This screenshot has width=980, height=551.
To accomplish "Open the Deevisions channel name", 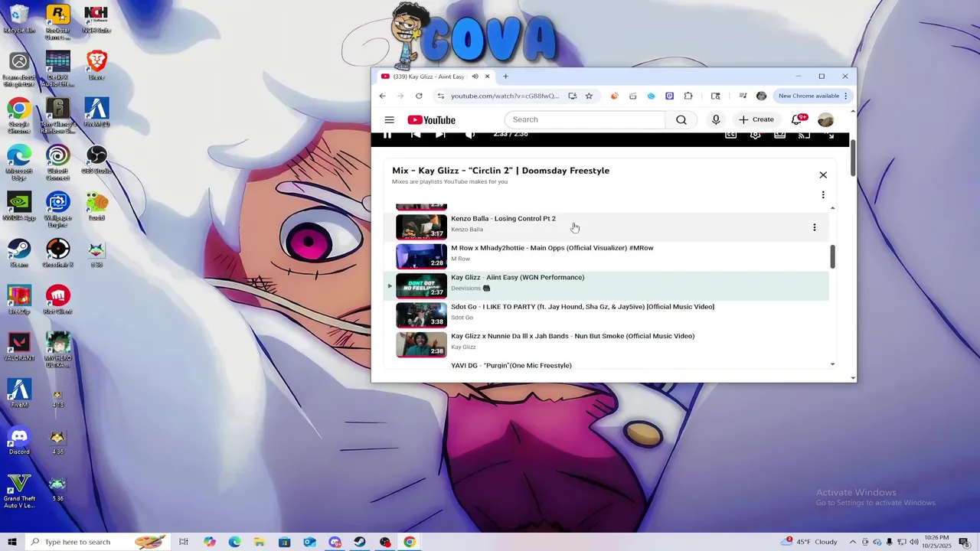I will 465,289.
